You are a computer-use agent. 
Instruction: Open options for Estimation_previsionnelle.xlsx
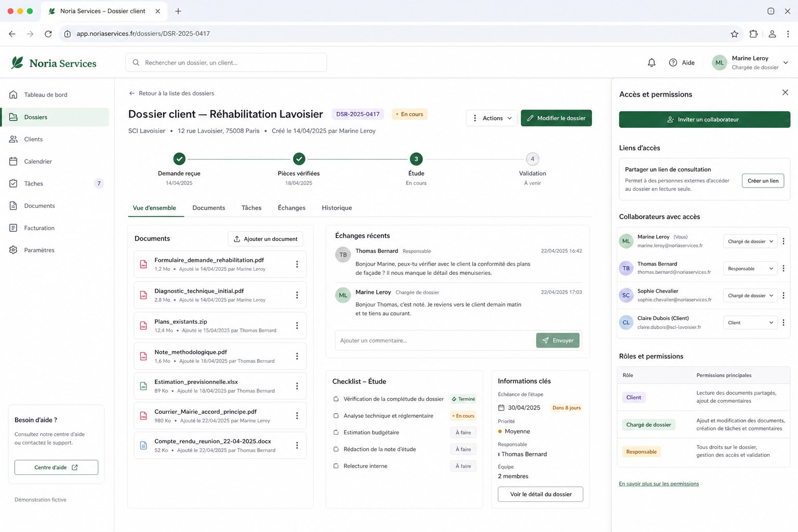coord(297,386)
